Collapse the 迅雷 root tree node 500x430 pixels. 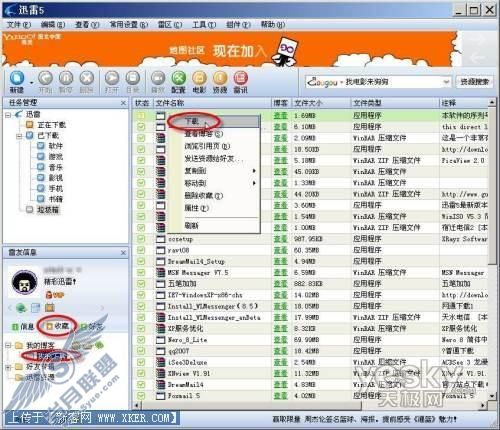[8, 115]
